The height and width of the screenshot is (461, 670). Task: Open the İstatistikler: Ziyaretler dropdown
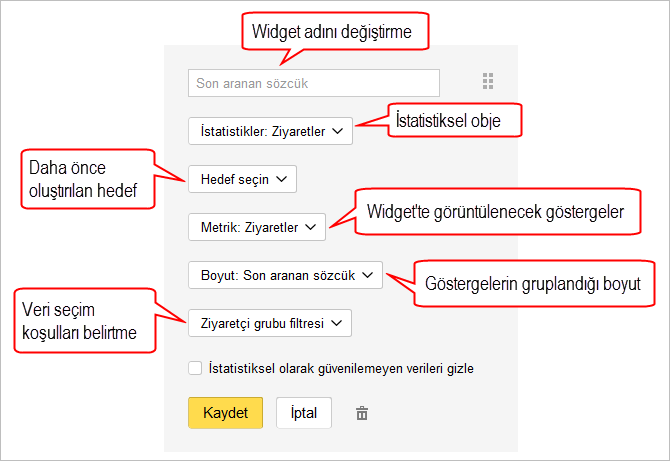270,131
